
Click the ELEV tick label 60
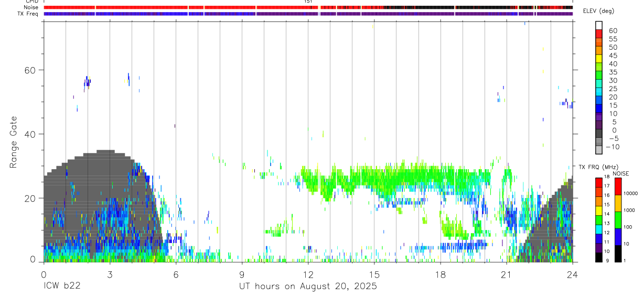613,31
